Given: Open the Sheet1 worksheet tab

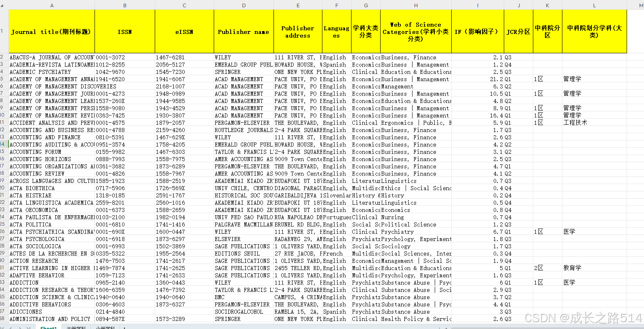Looking at the screenshot, I should click(48, 327).
